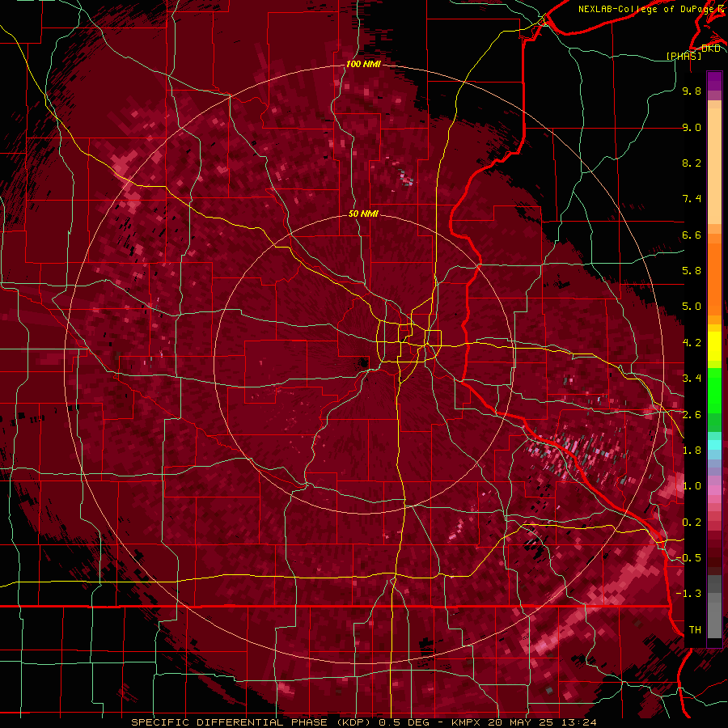This screenshot has height=728, width=728.
Task: Click the "TH" threshold legend label
Action: tap(695, 630)
